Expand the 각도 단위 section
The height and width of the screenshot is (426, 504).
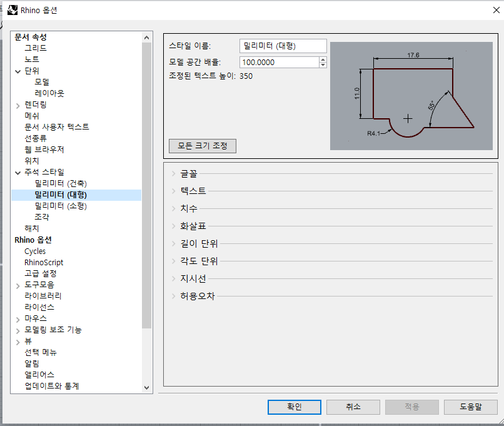[x=174, y=261]
